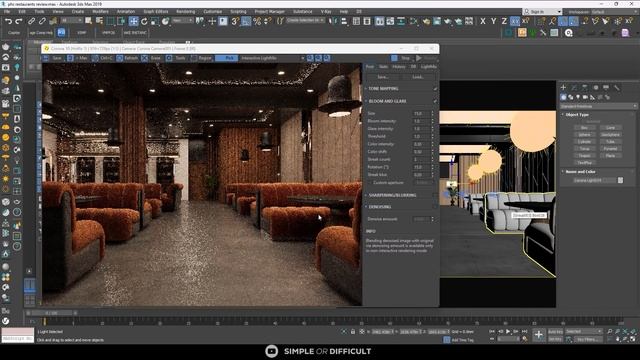Open the Modify tab in command panel
This screenshot has height=360, width=640.
click(x=574, y=87)
